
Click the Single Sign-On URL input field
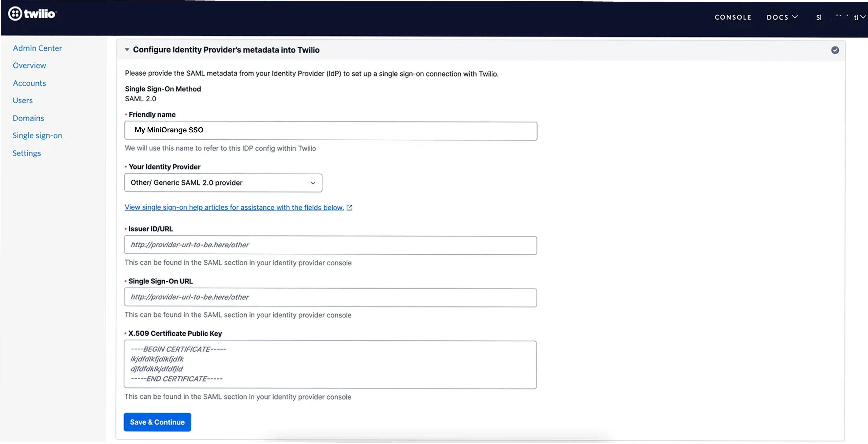330,297
